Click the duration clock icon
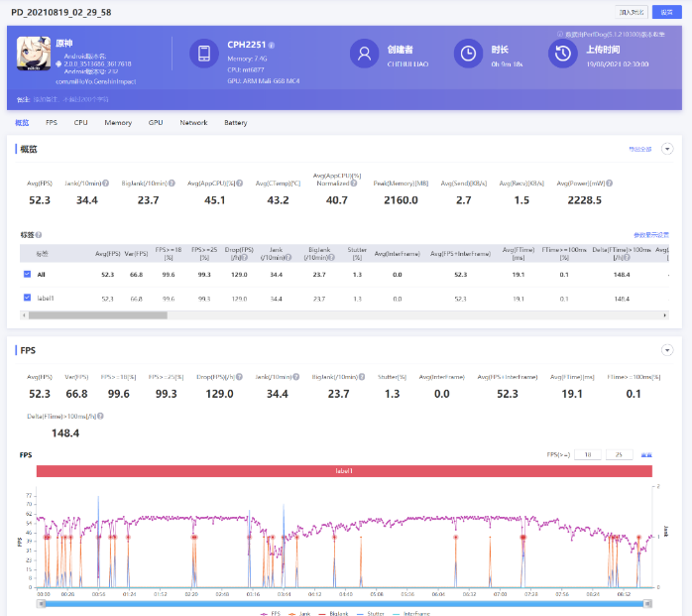692x616 pixels. click(467, 54)
